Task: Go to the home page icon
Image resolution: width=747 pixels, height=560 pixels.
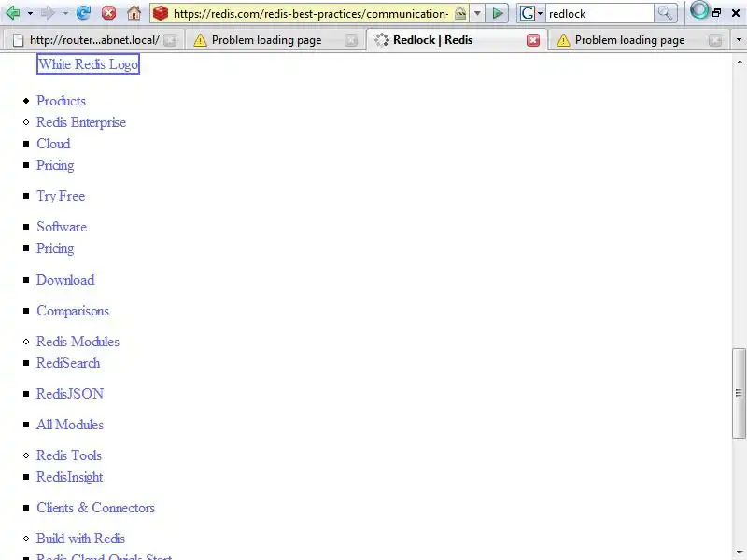Action: pos(134,13)
